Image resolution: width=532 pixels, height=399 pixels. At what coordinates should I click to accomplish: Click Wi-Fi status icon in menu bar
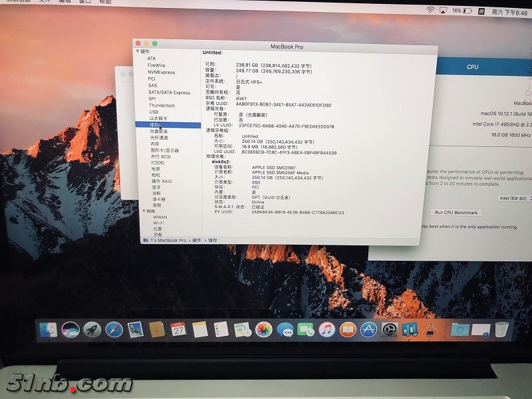pos(430,10)
